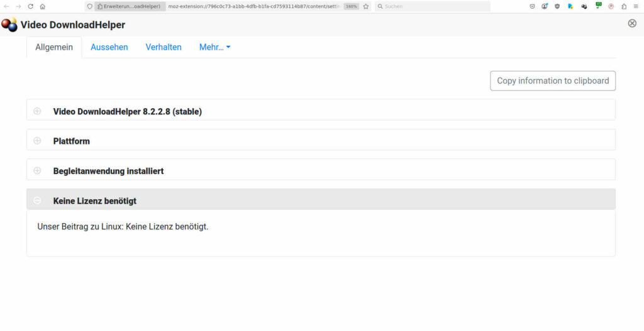Viewport: 644px width, 331px height.
Task: Click the blue document extension icon
Action: (570, 6)
